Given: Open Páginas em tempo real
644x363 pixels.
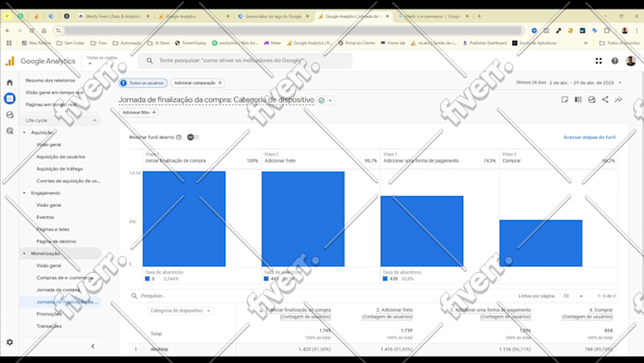Looking at the screenshot, I should tap(51, 104).
